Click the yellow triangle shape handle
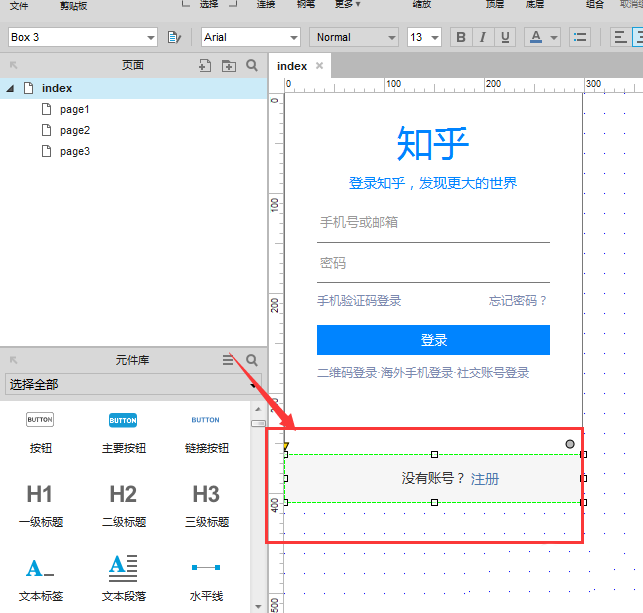 pos(286,446)
